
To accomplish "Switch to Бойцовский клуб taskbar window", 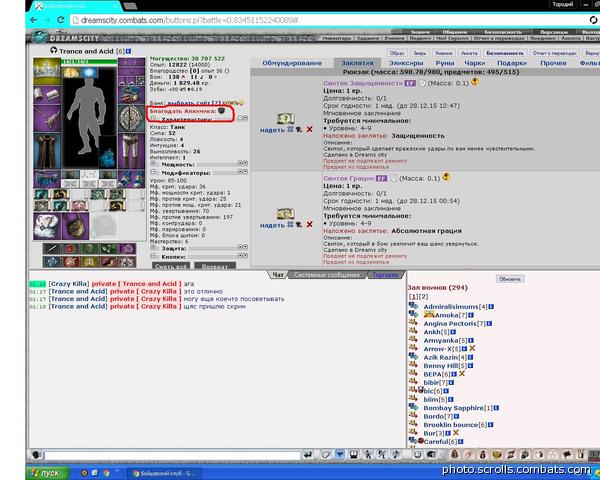I will [x=164, y=473].
